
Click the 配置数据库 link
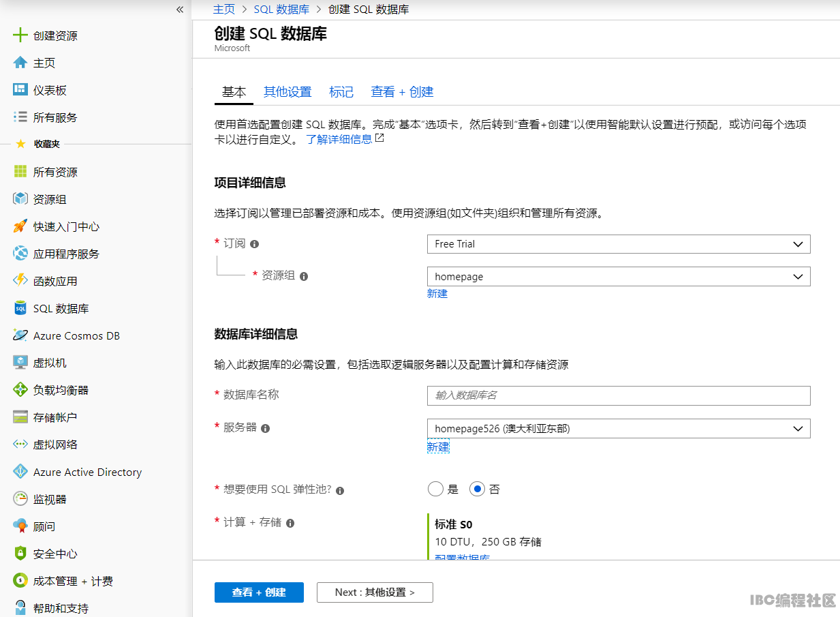tap(462, 558)
